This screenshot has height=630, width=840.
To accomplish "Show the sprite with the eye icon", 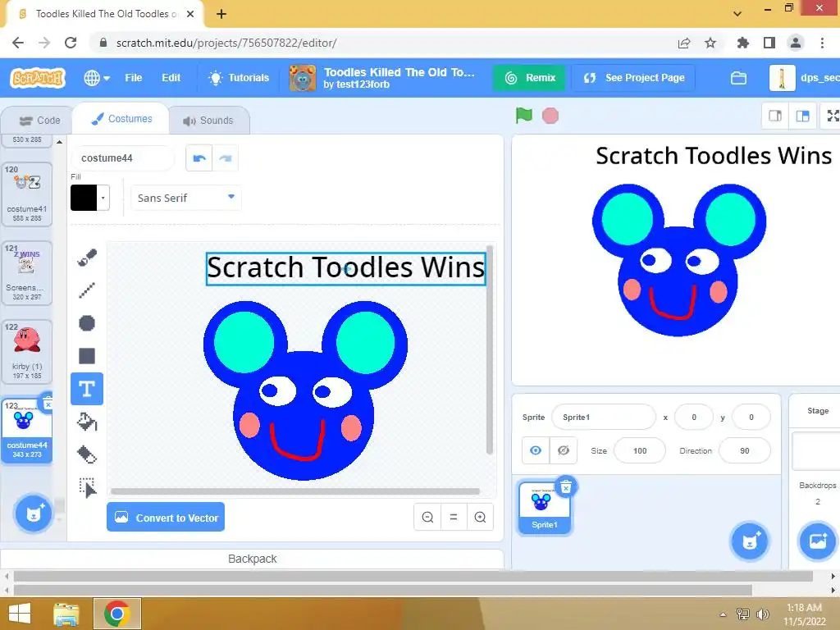I will (536, 450).
